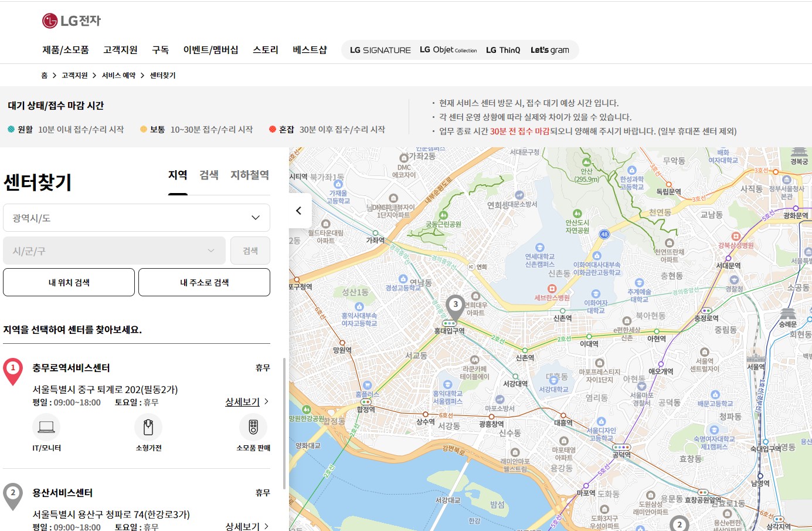The image size is (812, 531).
Task: Click the 혼잡 status legend
Action: tap(327, 130)
